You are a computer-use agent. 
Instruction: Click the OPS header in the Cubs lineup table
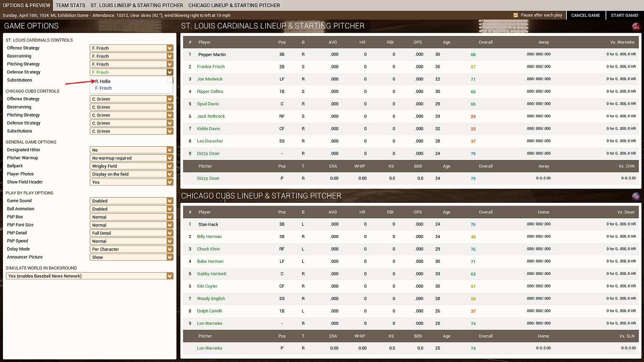(418, 212)
